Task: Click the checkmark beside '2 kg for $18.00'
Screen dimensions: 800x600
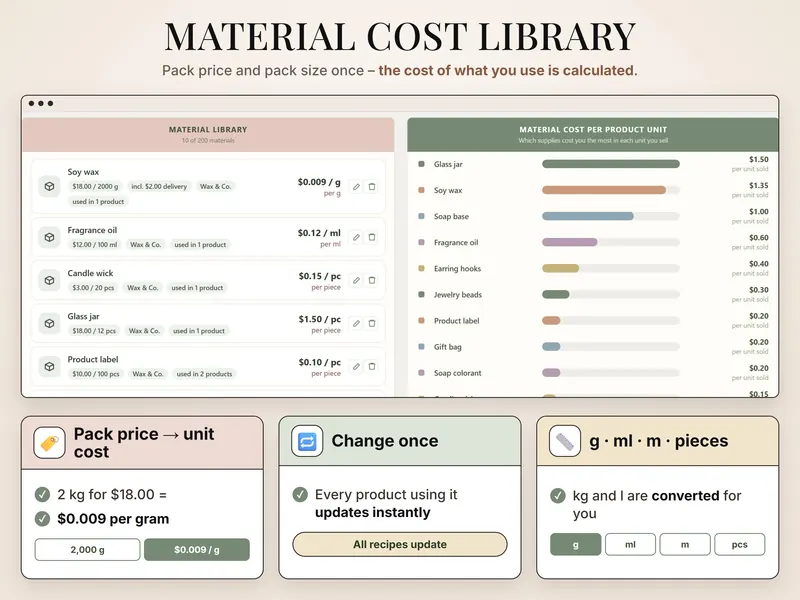Action: [x=42, y=494]
